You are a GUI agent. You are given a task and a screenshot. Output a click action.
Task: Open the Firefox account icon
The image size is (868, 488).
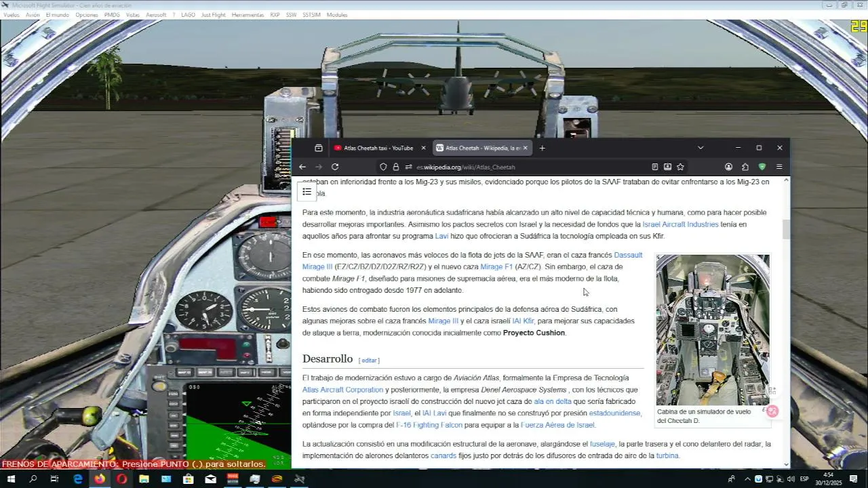pos(728,167)
